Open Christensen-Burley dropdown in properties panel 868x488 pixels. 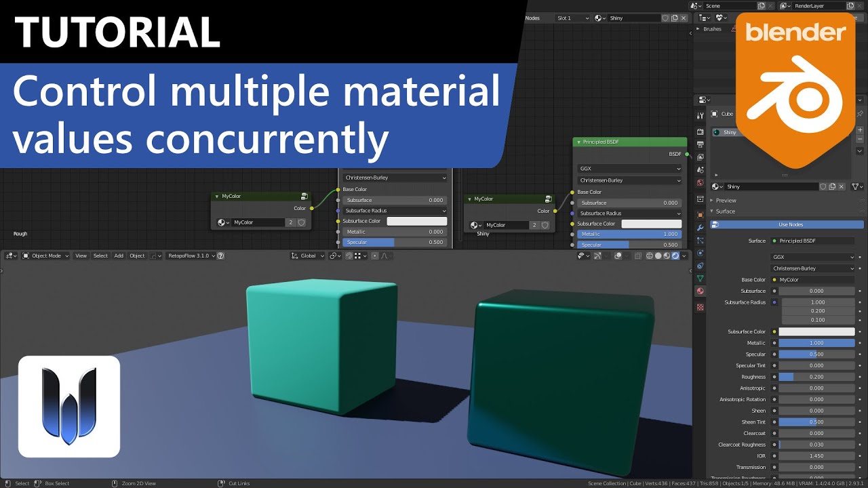[x=813, y=268]
